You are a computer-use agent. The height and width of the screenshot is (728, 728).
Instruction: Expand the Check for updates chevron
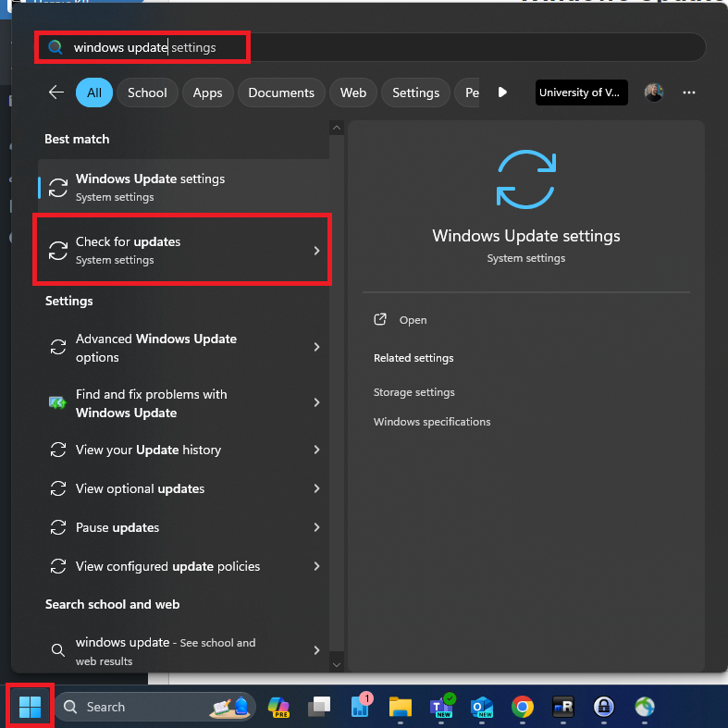[x=316, y=251]
